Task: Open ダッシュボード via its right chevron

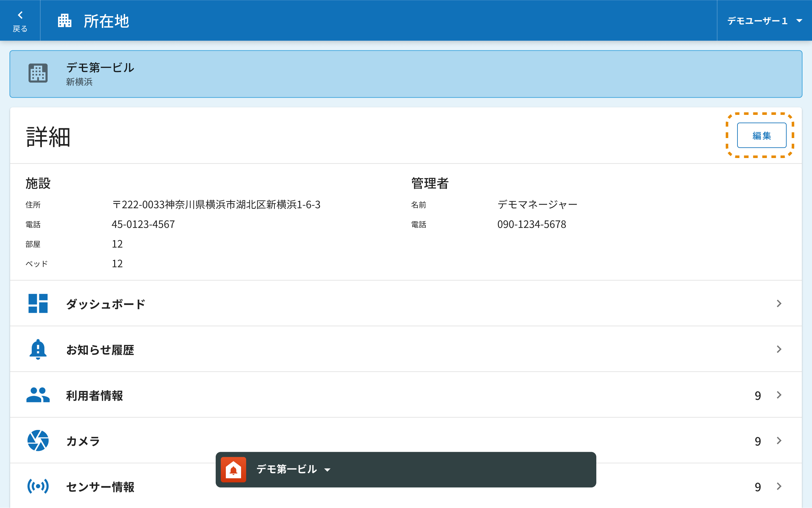Action: pos(779,303)
